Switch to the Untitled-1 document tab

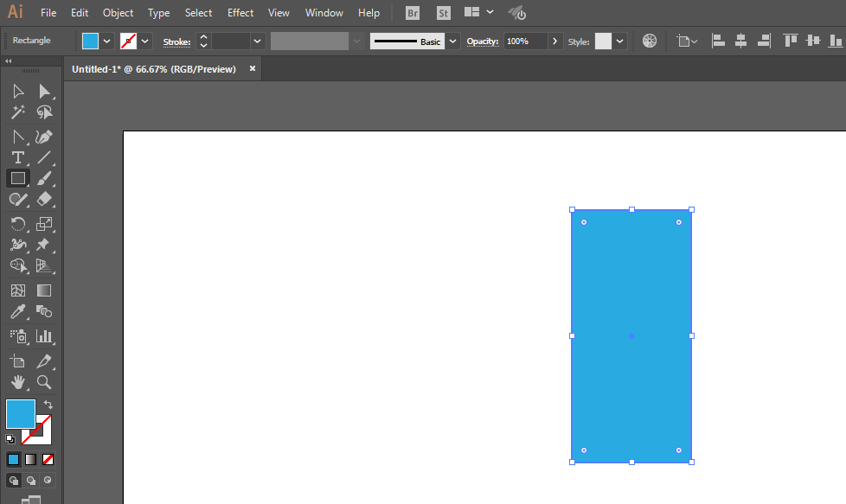pos(154,69)
